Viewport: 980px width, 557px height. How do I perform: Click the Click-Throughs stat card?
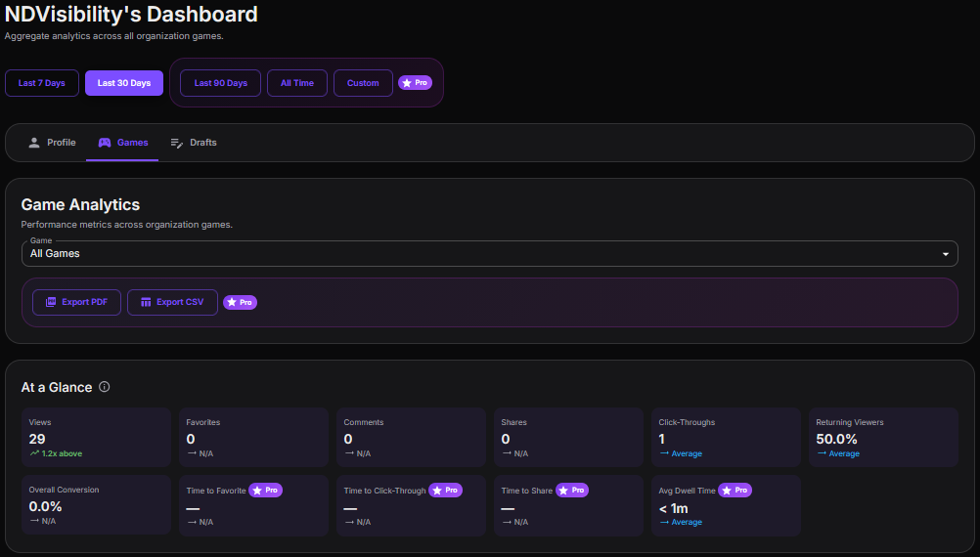click(727, 437)
